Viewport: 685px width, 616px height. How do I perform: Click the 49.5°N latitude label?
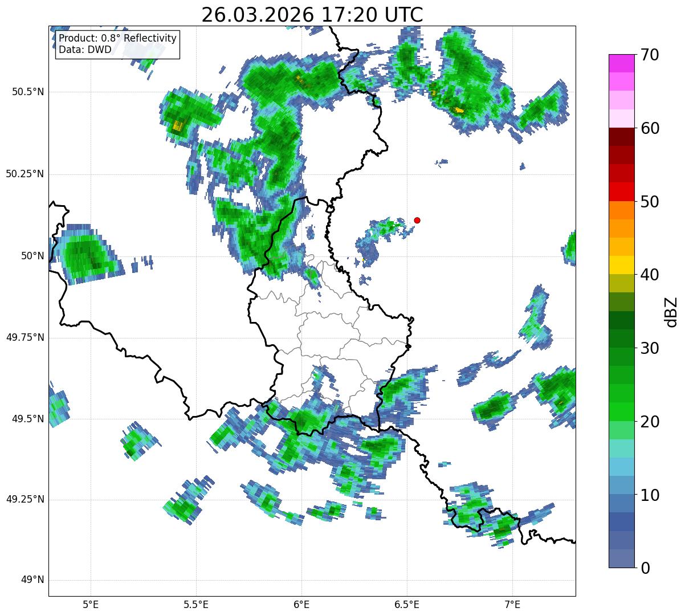click(x=28, y=419)
